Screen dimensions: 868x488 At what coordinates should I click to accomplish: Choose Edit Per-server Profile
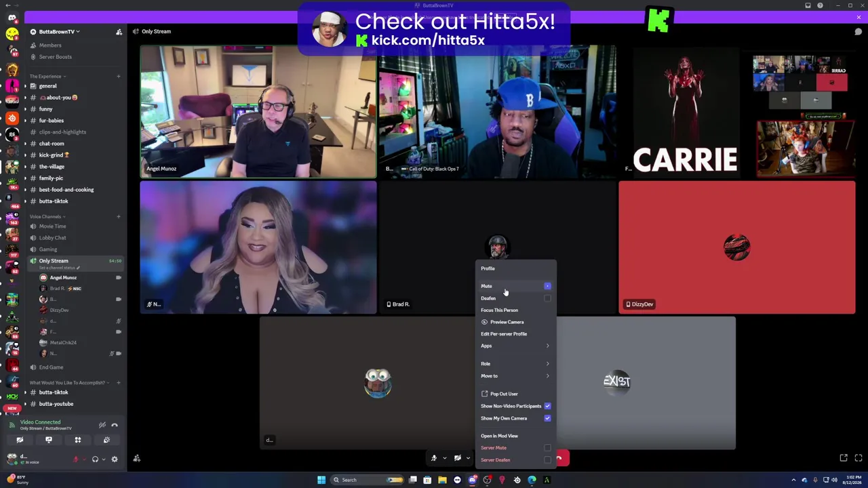pyautogui.click(x=515, y=334)
